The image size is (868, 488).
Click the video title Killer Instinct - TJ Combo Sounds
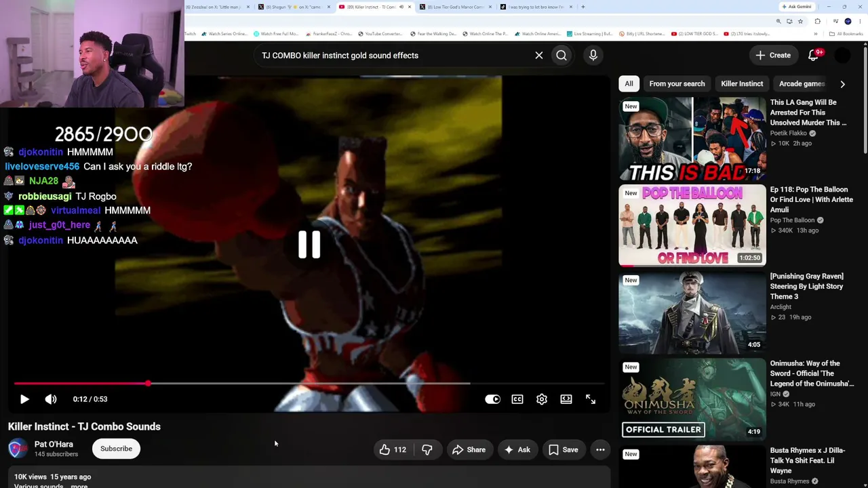[x=84, y=426]
